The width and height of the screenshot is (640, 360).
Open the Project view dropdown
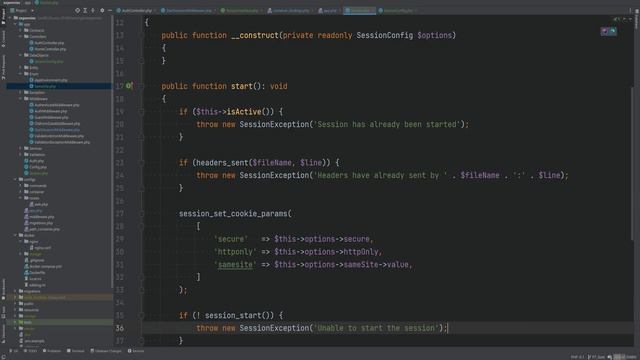click(22, 10)
